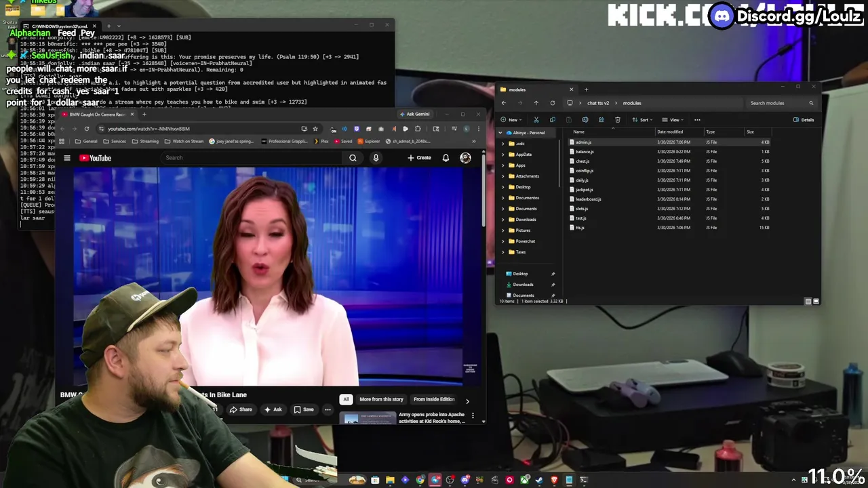Toggle the Details pane in Explorer
868x488 pixels.
pos(804,120)
